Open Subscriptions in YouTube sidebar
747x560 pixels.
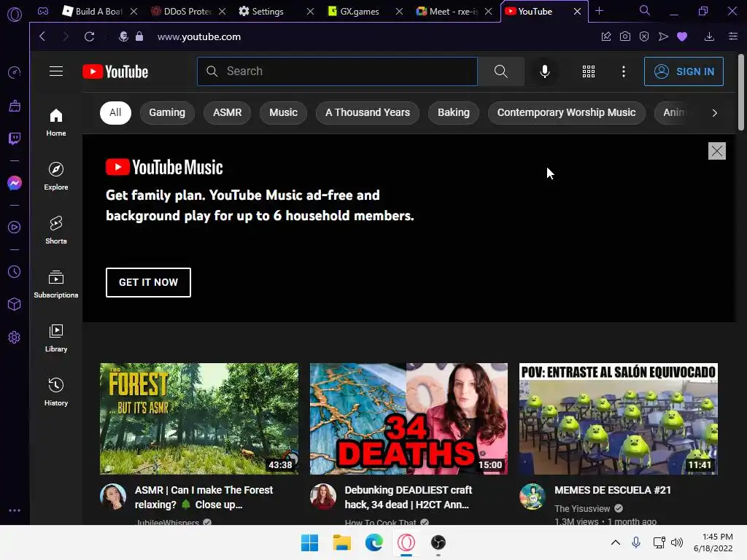click(56, 284)
